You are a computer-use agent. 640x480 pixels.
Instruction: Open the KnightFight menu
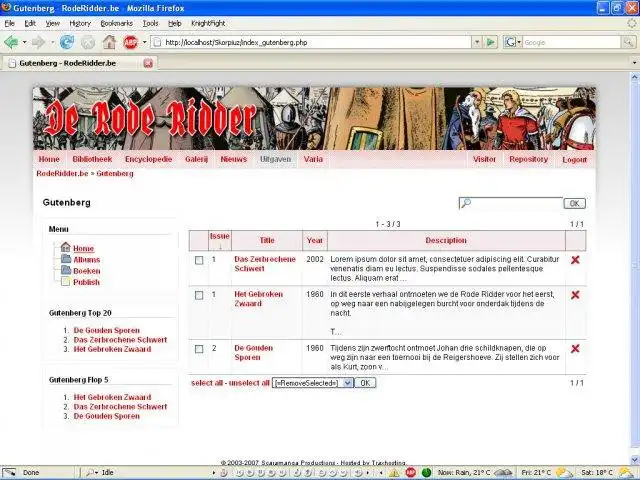208,24
